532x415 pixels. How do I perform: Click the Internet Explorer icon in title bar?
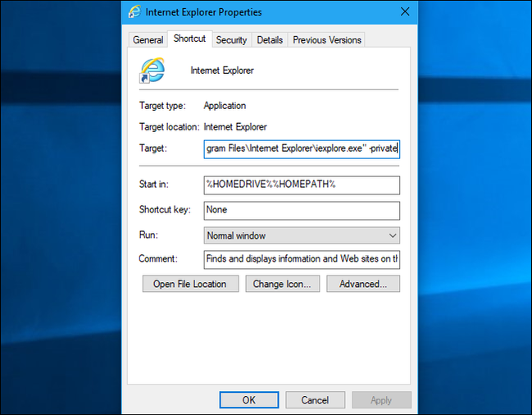coord(134,12)
